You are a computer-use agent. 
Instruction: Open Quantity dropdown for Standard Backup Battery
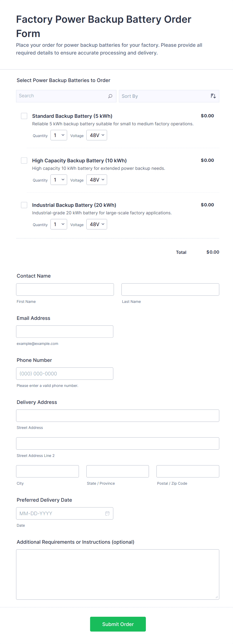click(59, 135)
